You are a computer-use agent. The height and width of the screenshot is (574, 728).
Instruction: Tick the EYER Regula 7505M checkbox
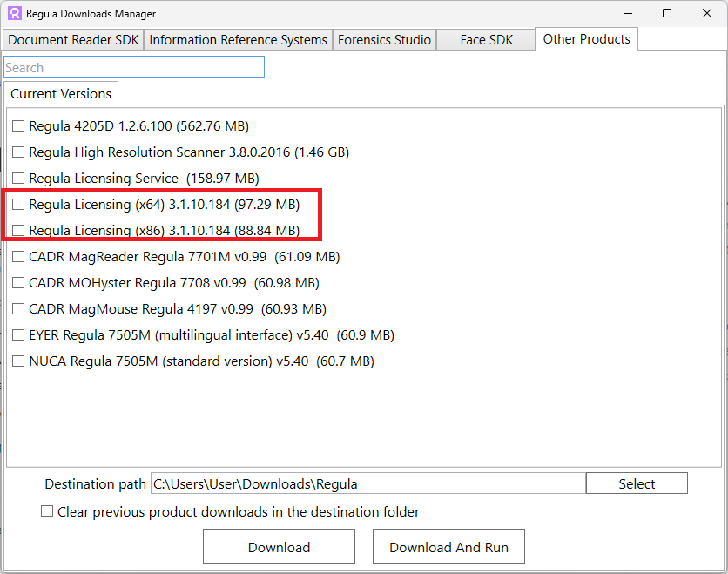point(18,334)
